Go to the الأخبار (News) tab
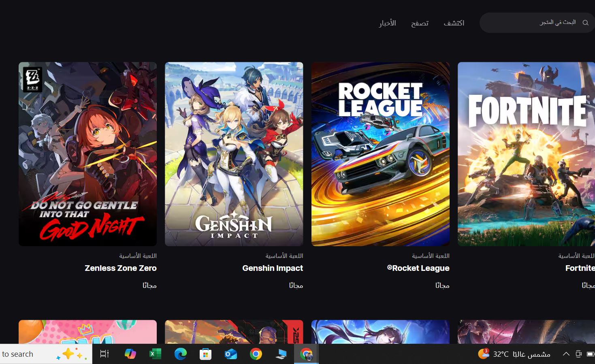 click(x=387, y=23)
